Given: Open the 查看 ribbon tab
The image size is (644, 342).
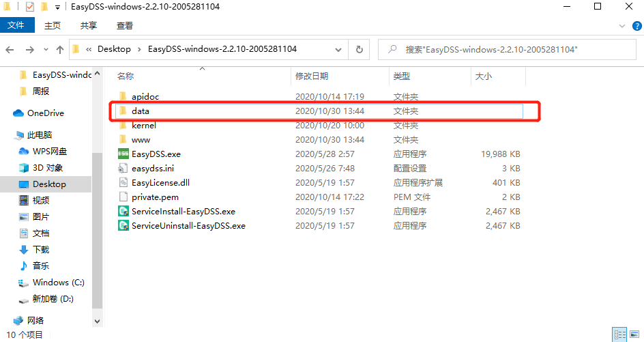Looking at the screenshot, I should pyautogui.click(x=124, y=25).
